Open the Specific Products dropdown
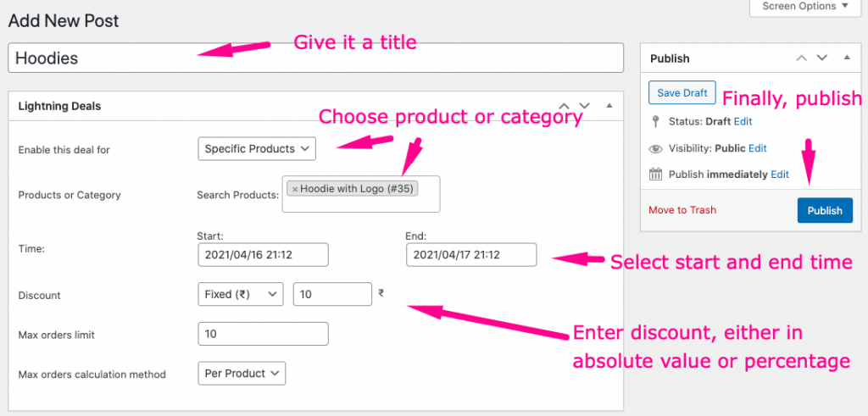Viewport: 868px width, 416px height. pos(256,148)
